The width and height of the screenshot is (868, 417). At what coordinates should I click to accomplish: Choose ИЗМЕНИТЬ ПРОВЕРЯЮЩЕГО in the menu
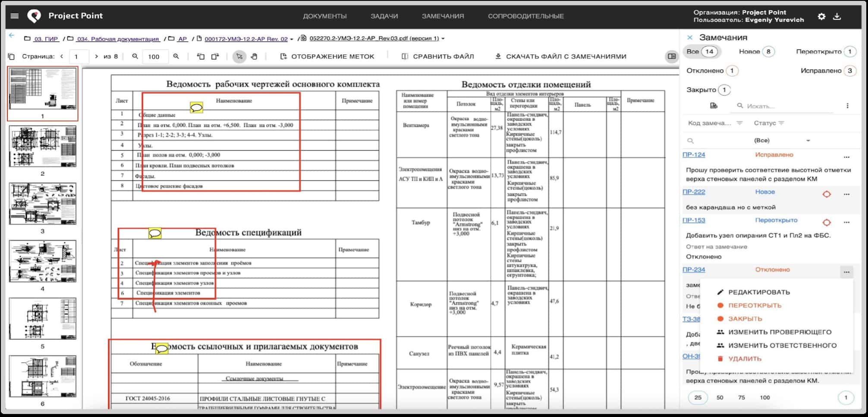tap(774, 332)
